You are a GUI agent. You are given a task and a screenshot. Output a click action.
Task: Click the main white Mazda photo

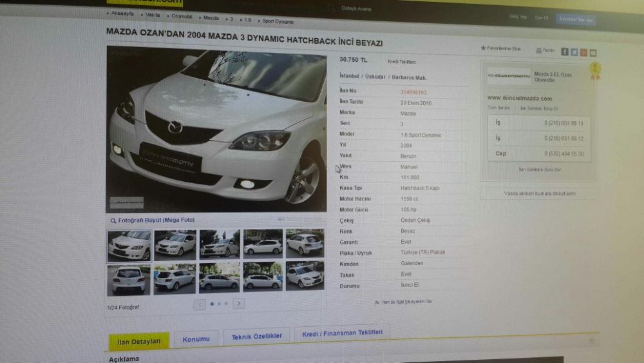(216, 129)
